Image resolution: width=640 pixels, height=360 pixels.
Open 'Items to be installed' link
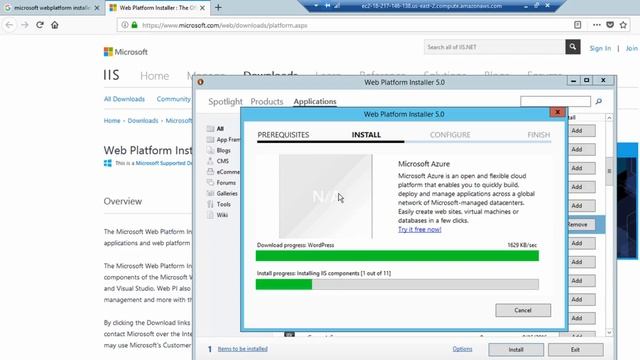pyautogui.click(x=242, y=349)
